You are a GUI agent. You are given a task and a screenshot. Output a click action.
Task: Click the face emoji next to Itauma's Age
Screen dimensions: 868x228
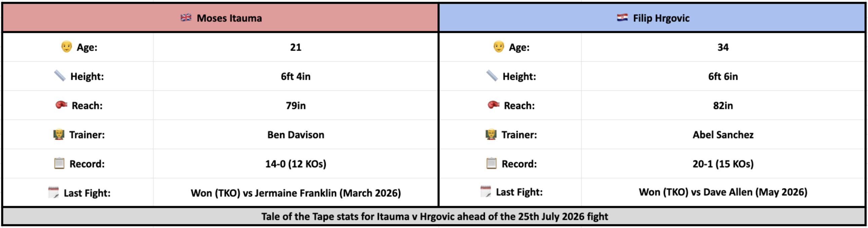pyautogui.click(x=67, y=47)
